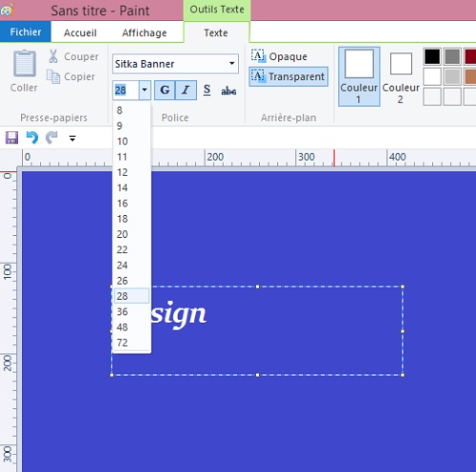This screenshot has width=476, height=472.
Task: Click the Copier copy icon
Action: point(53,76)
